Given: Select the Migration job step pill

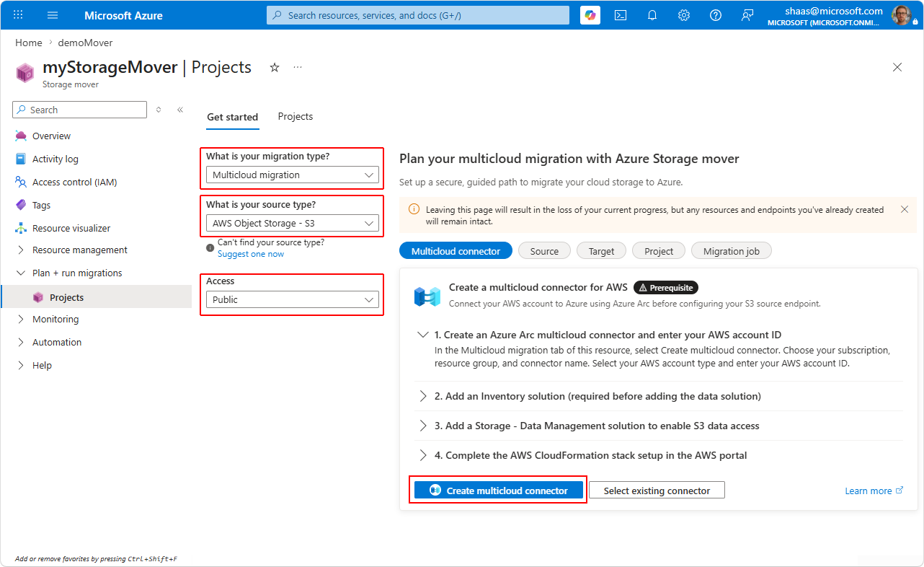Looking at the screenshot, I should pyautogui.click(x=732, y=251).
